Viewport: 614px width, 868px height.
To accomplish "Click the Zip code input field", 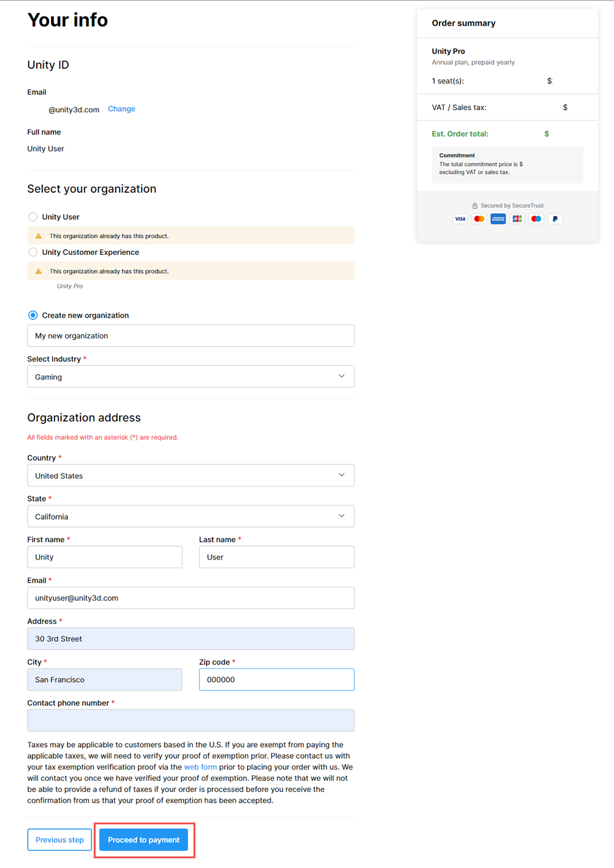I will pyautogui.click(x=276, y=679).
